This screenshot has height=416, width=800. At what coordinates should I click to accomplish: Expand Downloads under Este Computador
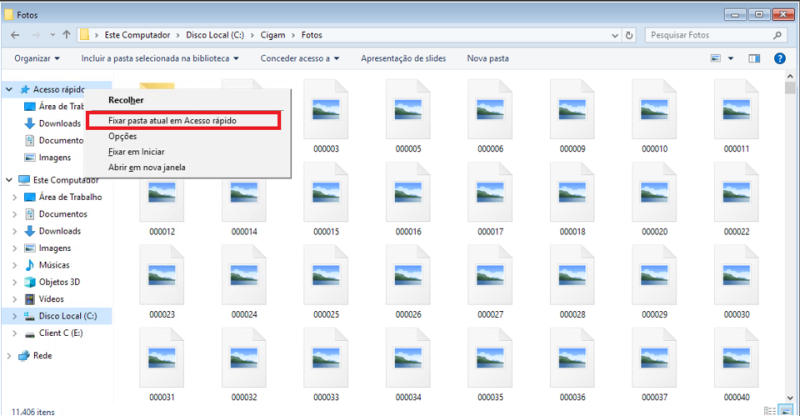point(15,231)
